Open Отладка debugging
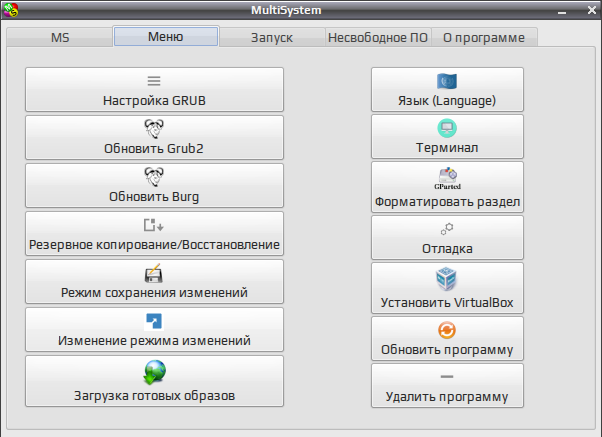This screenshot has height=437, width=602. point(447,238)
